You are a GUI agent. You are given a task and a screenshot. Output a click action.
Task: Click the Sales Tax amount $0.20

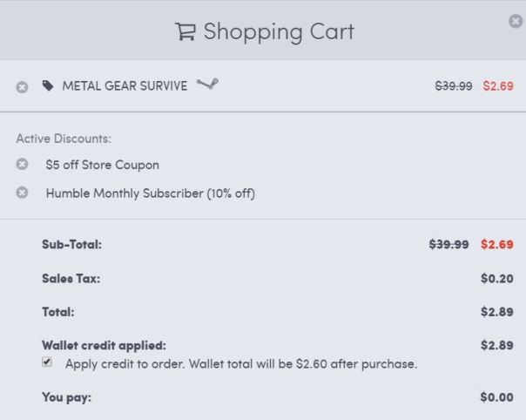pyautogui.click(x=496, y=279)
